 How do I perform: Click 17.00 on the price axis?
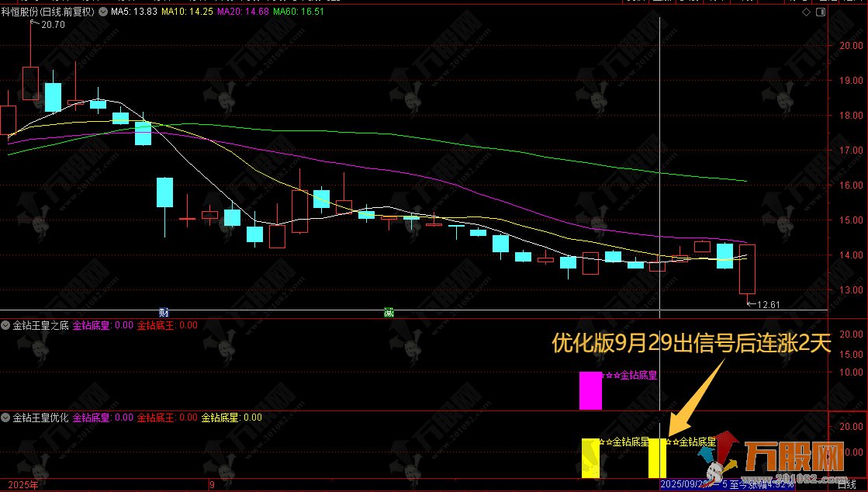point(851,150)
